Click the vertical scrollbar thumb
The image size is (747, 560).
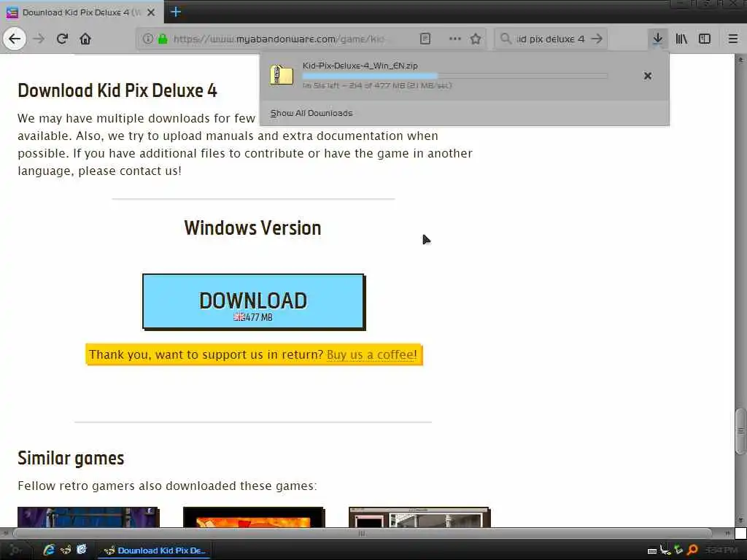[x=740, y=431]
